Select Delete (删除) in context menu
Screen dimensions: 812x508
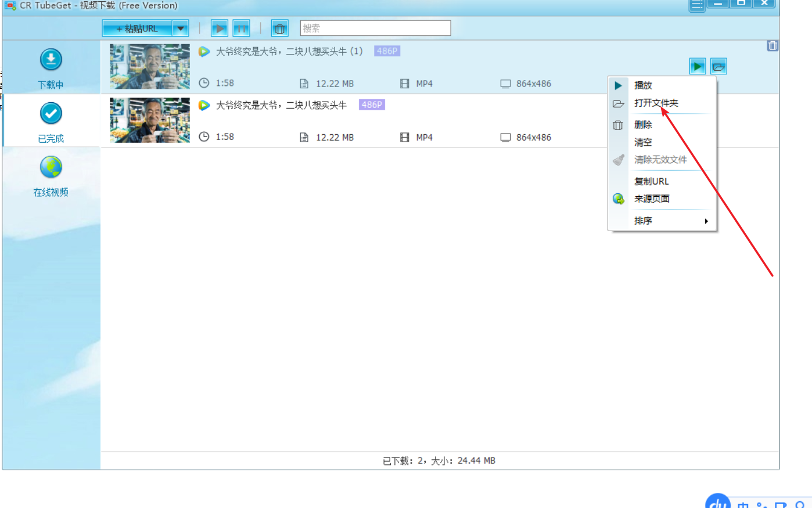click(643, 125)
